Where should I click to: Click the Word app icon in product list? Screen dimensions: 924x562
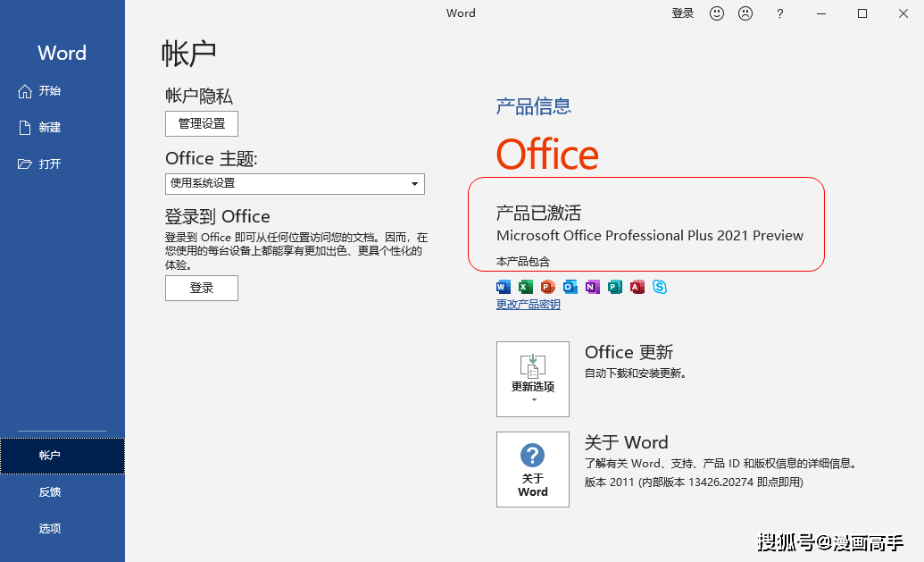pyautogui.click(x=503, y=287)
